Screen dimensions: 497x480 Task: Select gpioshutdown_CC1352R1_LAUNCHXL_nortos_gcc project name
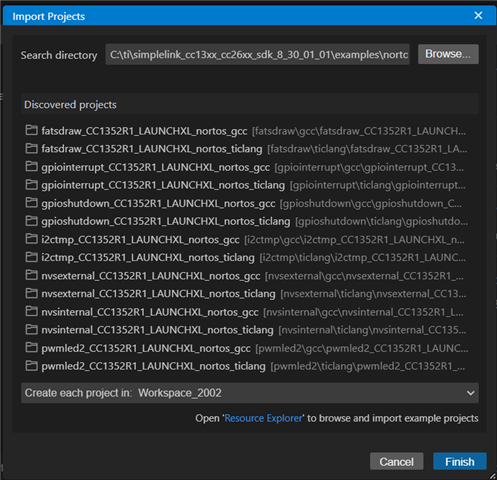pos(158,203)
